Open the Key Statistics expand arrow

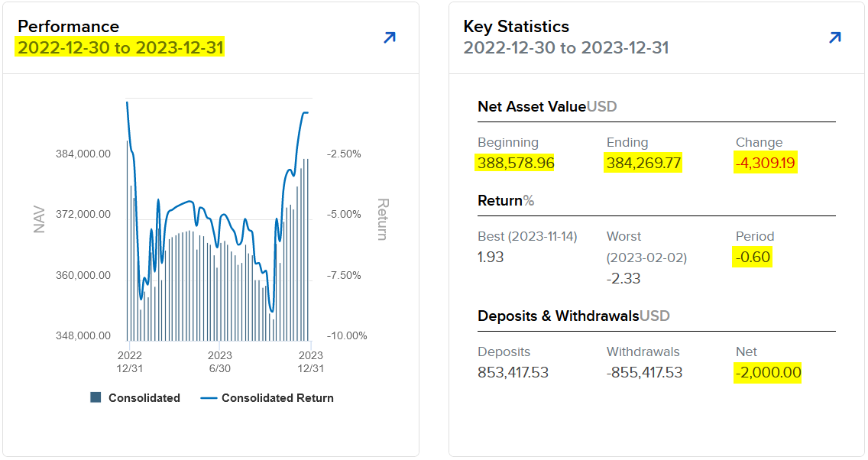(835, 37)
